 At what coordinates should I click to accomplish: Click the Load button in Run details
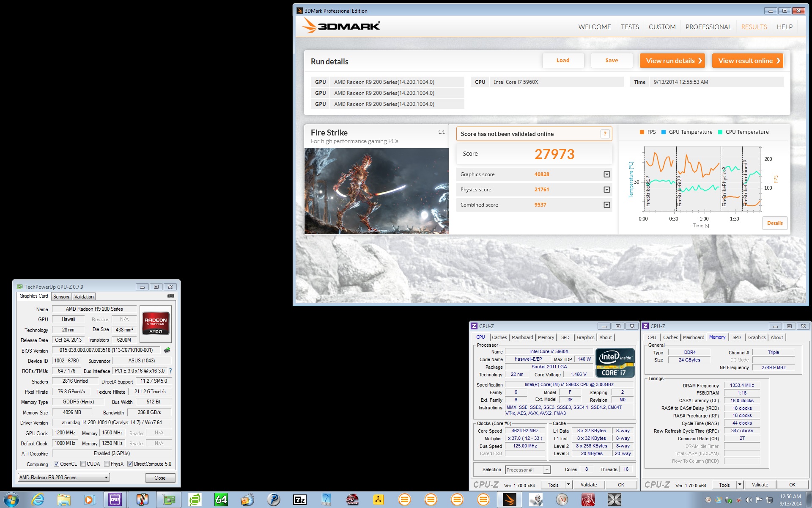(563, 61)
